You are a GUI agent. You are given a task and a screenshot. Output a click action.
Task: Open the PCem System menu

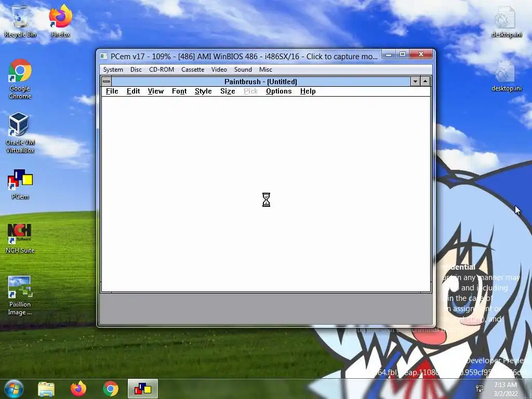[113, 70]
